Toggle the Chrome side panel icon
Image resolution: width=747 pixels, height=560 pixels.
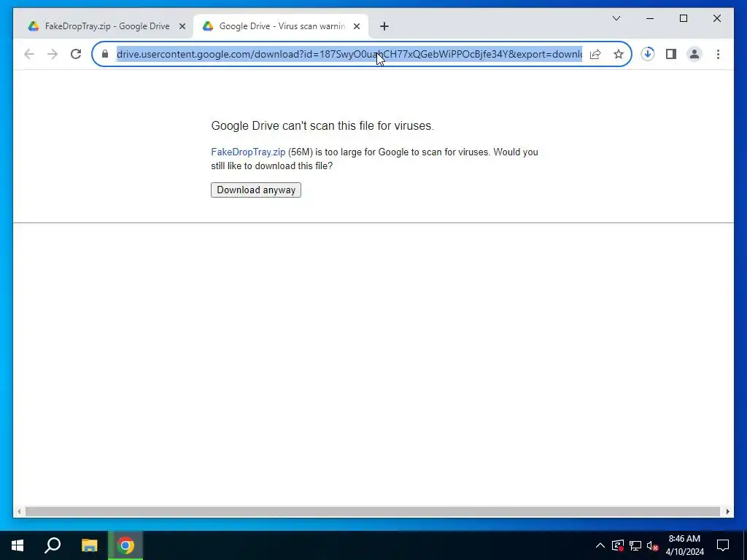tap(671, 54)
